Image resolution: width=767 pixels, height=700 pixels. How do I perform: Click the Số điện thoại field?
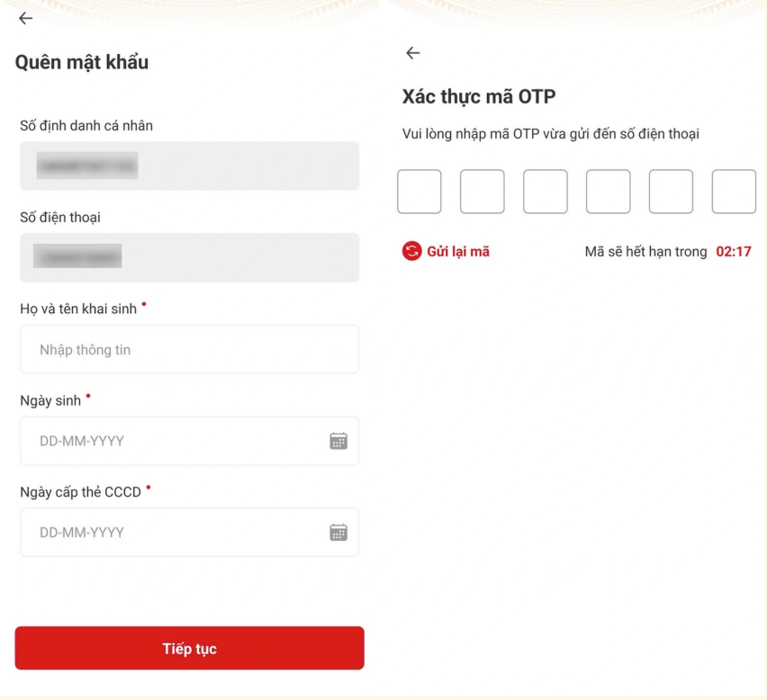pos(189,257)
